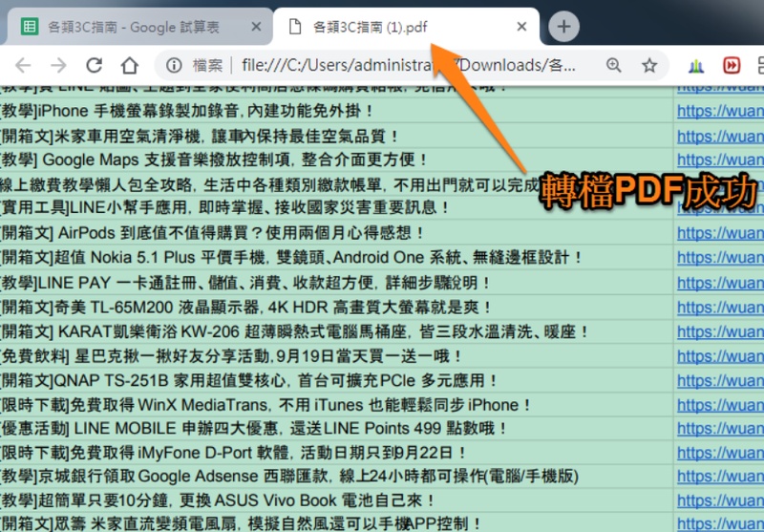The height and width of the screenshot is (532, 764).
Task: Open link beside KARAT凱樂衛浴 KW-206 row
Action: (x=720, y=331)
